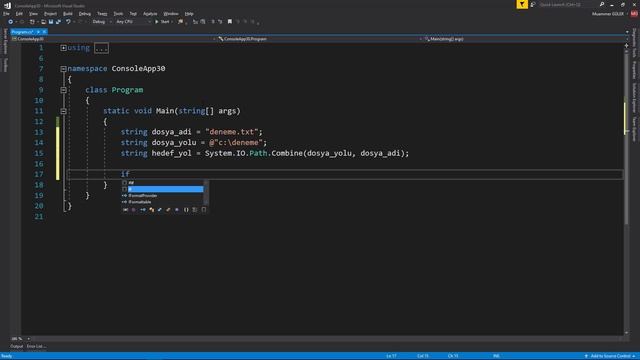Image resolution: width=640 pixels, height=360 pixels.
Task: Click the bookmark toggle toolbar icon
Action: tap(230, 22)
